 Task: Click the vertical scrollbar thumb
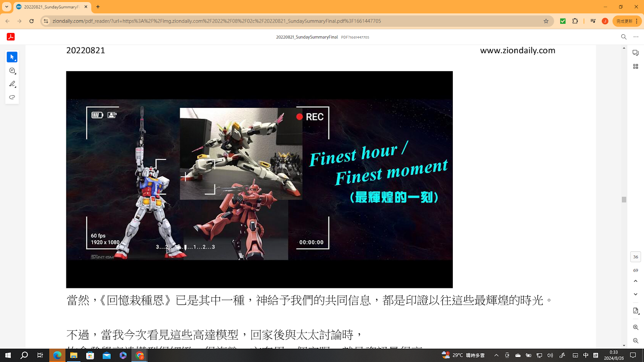(624, 200)
